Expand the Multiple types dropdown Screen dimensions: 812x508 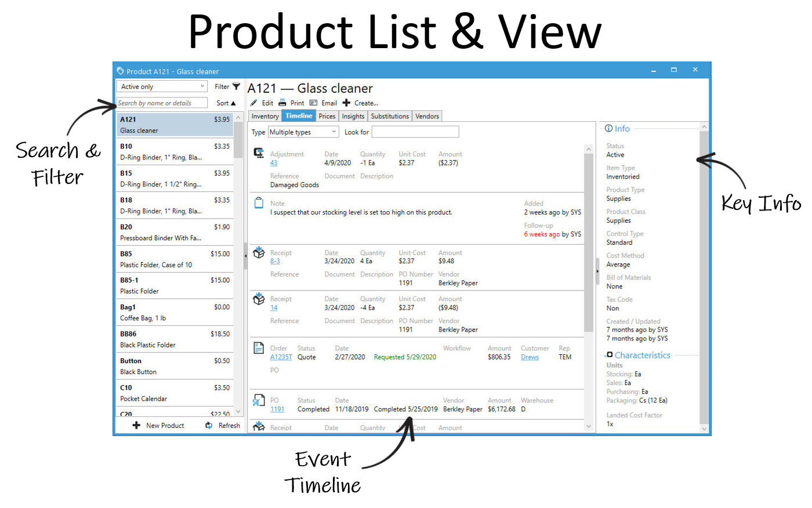coord(303,132)
